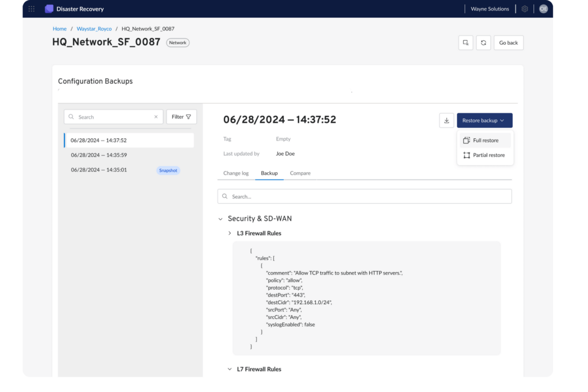This screenshot has width=588, height=392.
Task: Switch to the Change log tab
Action: coord(235,173)
